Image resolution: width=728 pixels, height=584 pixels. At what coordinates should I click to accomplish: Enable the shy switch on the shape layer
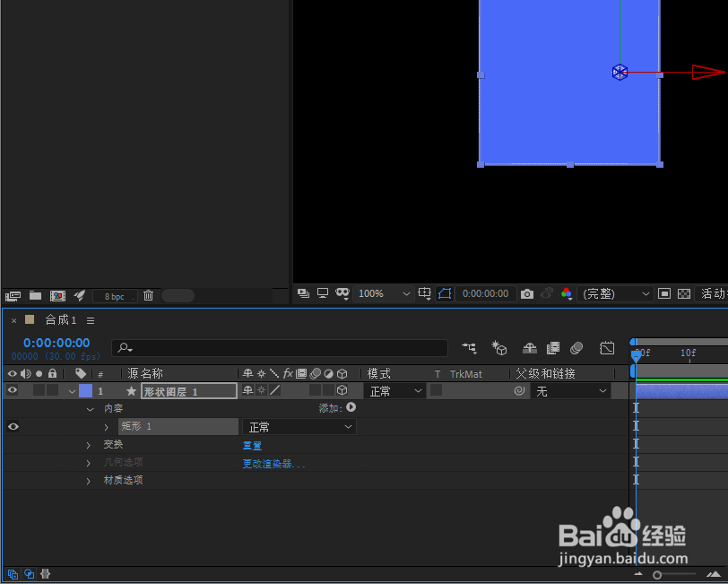coord(247,390)
